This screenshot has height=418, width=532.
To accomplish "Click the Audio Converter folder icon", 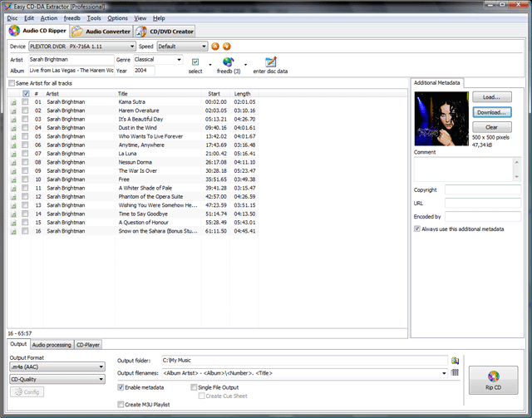I will click(77, 32).
